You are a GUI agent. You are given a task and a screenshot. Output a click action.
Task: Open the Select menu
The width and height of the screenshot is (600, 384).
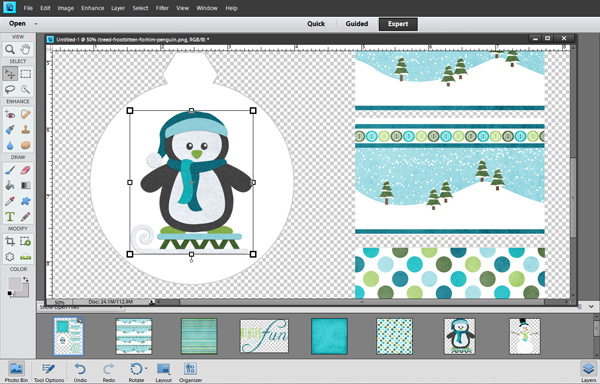140,8
